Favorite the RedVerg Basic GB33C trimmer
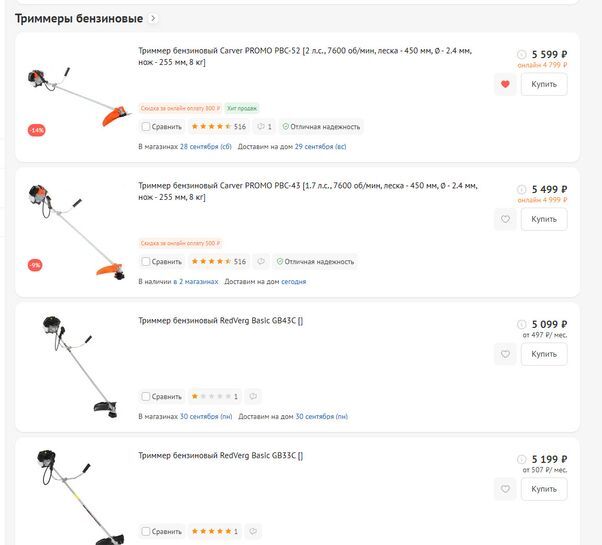This screenshot has height=545, width=602. 505,489
